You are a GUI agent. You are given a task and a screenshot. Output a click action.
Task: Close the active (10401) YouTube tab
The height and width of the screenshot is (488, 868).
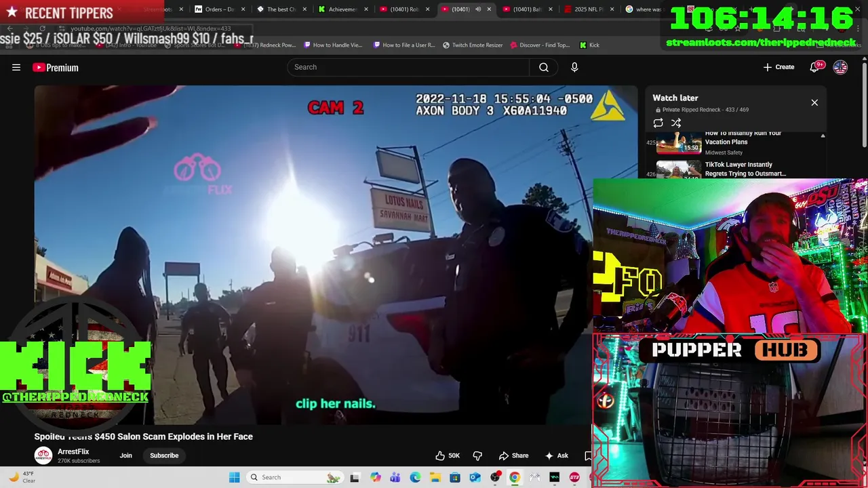coord(489,9)
